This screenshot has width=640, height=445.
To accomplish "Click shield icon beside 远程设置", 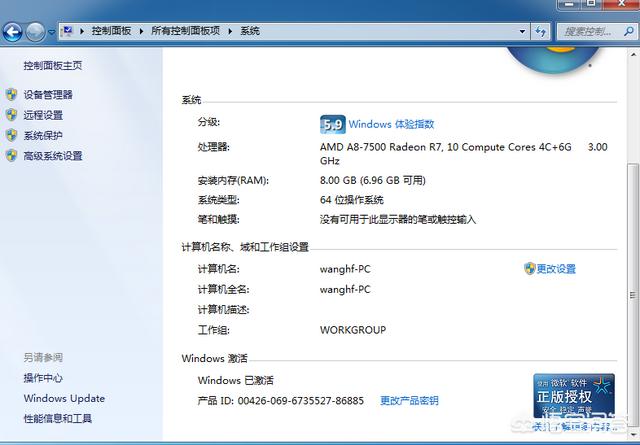I will pos(11,115).
